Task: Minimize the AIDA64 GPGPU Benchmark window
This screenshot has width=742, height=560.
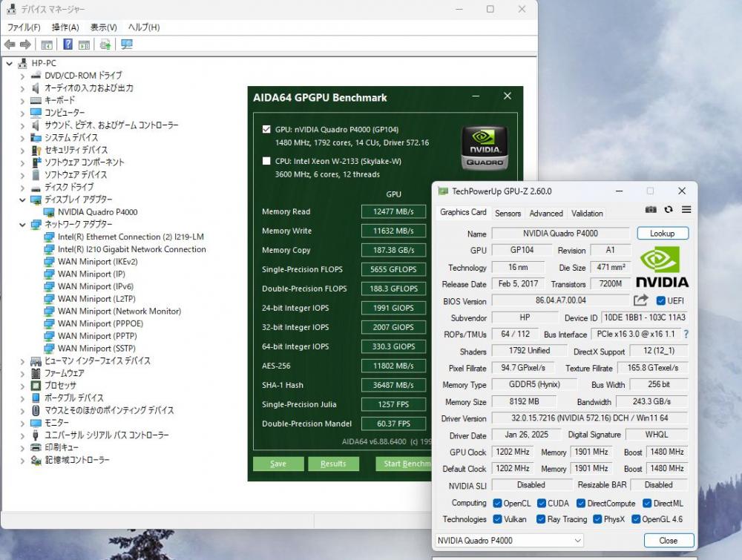Action: click(476, 96)
